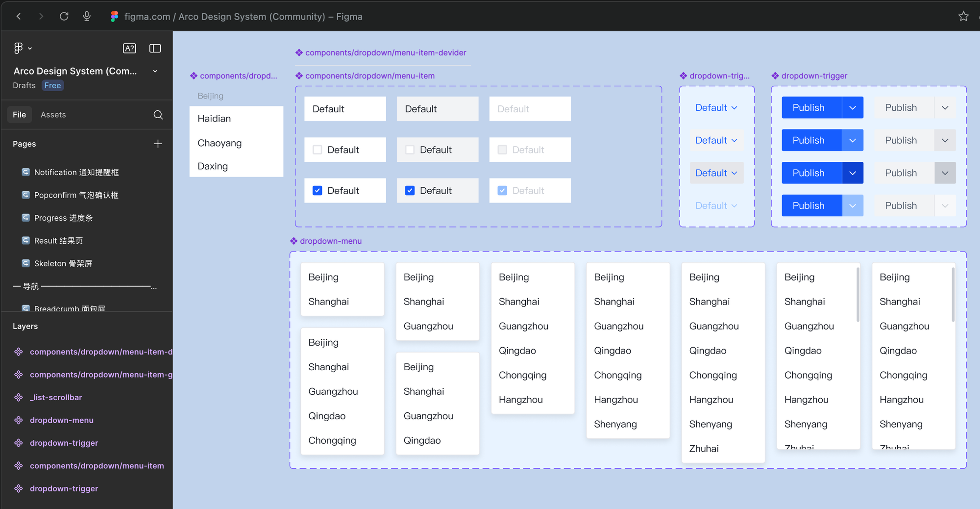Screen dimensions: 980x509
Task: Toggle the checked Default checkbox on gray item
Action: pyautogui.click(x=410, y=191)
